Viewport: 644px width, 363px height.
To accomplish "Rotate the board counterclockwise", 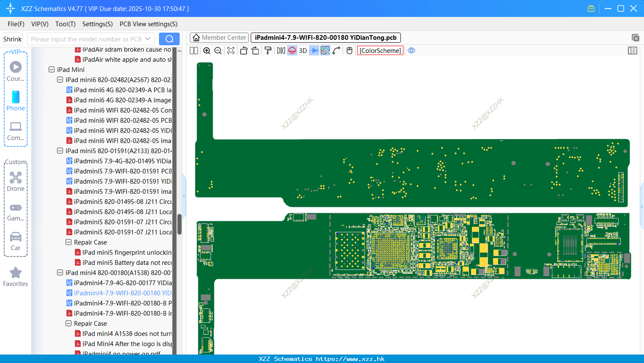I will (244, 51).
